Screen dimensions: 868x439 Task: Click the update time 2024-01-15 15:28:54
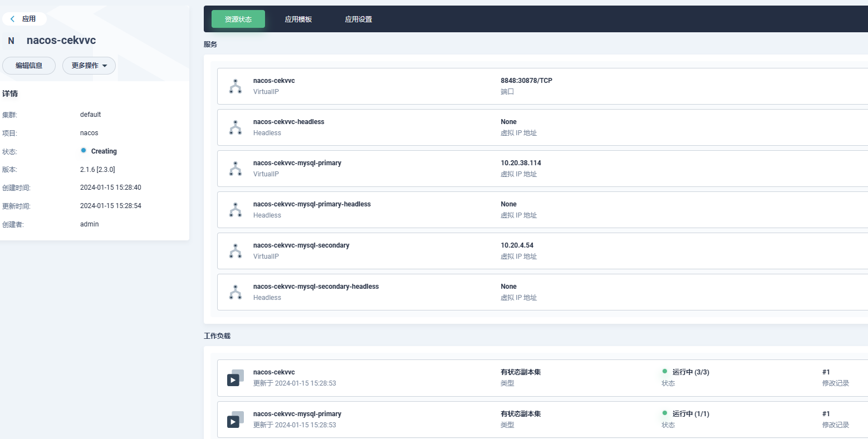pyautogui.click(x=111, y=206)
